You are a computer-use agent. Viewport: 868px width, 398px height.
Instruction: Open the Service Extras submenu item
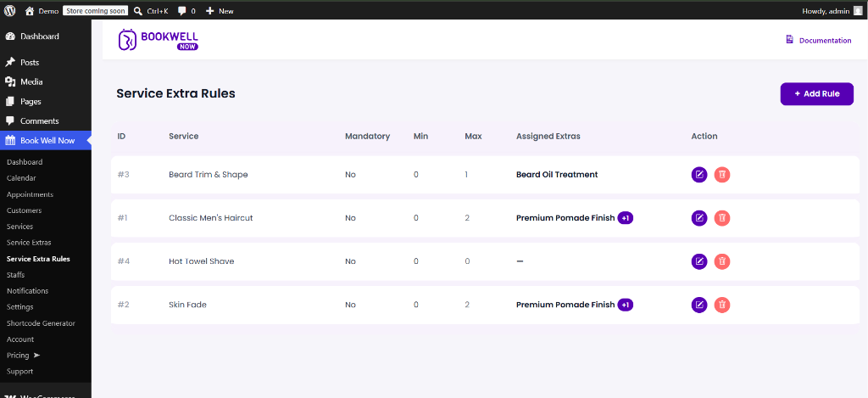coord(29,242)
